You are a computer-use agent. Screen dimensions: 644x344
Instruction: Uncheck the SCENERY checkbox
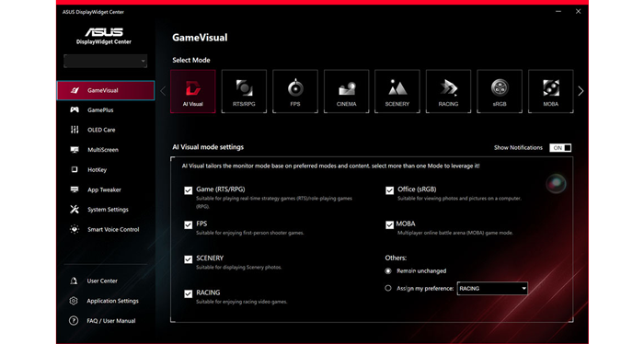[x=188, y=259]
